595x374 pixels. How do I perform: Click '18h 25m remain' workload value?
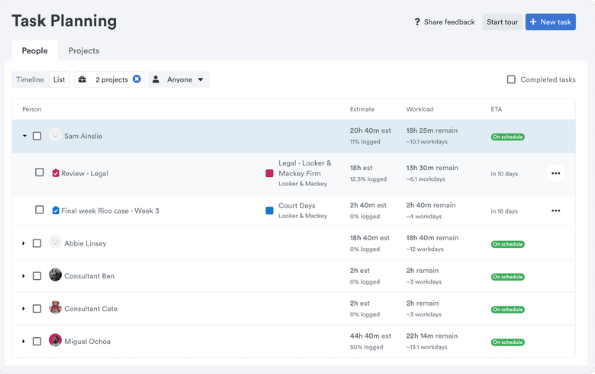(432, 130)
